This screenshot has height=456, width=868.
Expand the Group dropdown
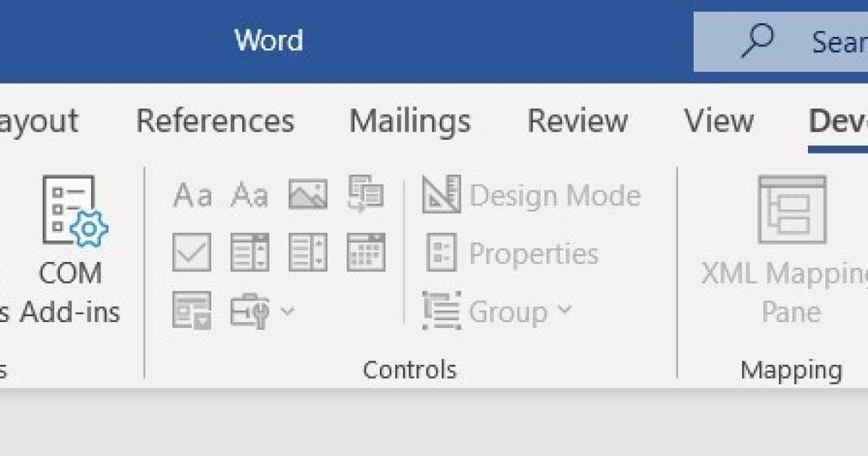[x=498, y=311]
